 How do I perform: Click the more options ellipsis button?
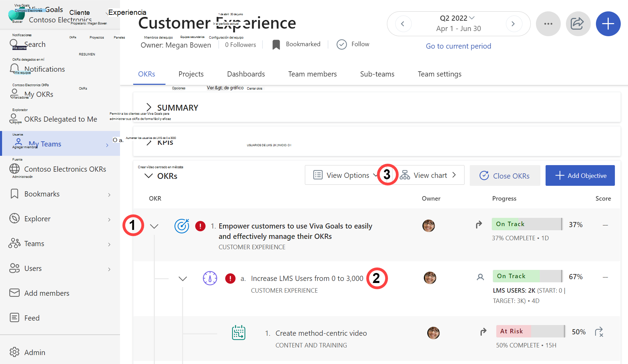(x=548, y=24)
